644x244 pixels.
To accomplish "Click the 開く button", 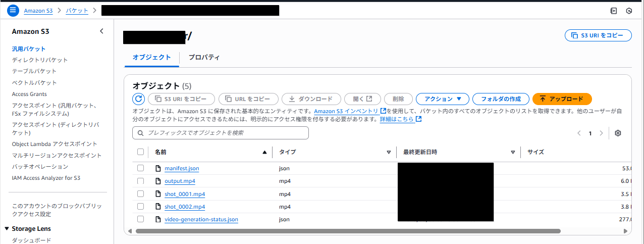I will pyautogui.click(x=362, y=99).
